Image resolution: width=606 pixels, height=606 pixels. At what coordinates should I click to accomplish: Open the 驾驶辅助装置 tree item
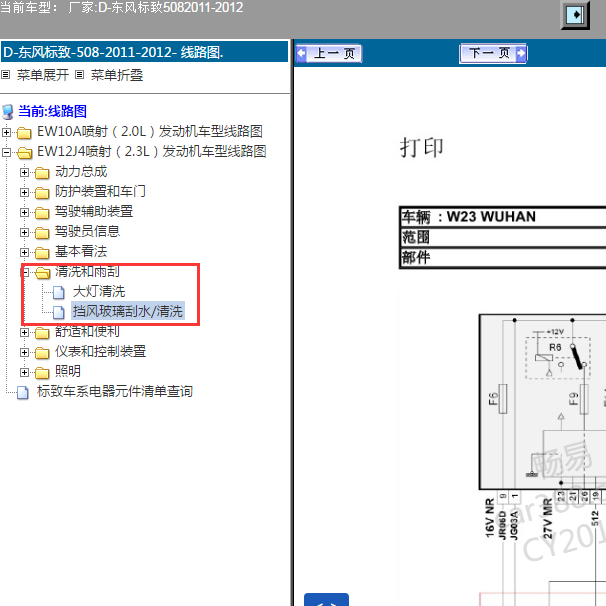[x=94, y=211]
